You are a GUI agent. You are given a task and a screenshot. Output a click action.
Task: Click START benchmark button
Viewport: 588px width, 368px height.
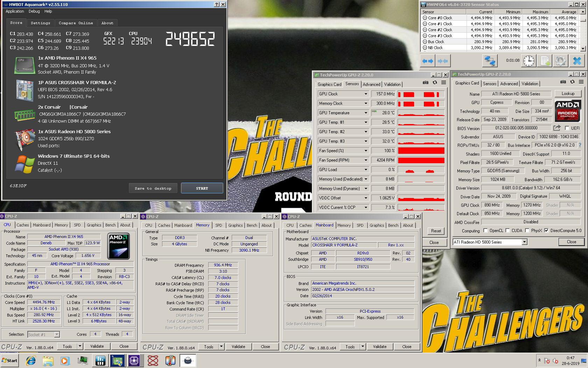point(202,189)
